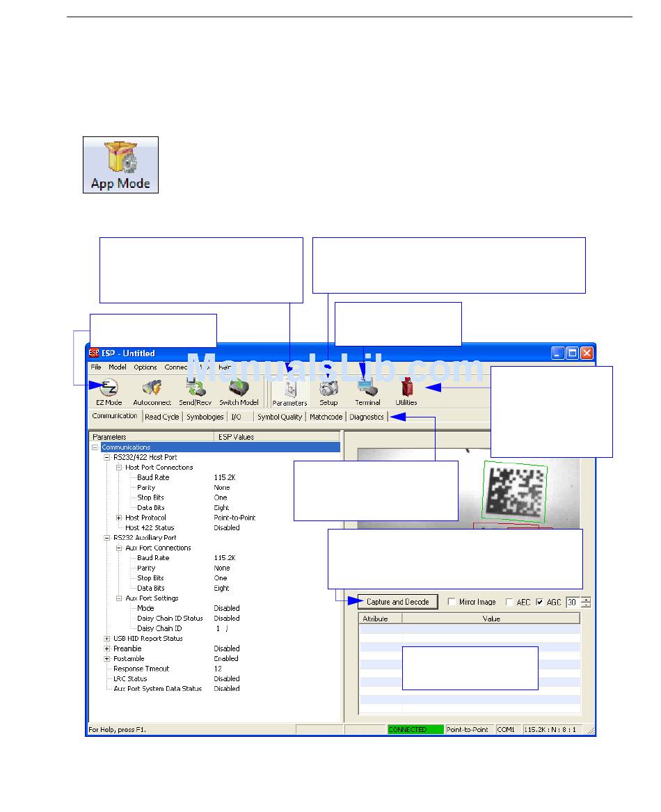
Task: Click the Point-to-Point host protocol value
Action: pyautogui.click(x=234, y=518)
